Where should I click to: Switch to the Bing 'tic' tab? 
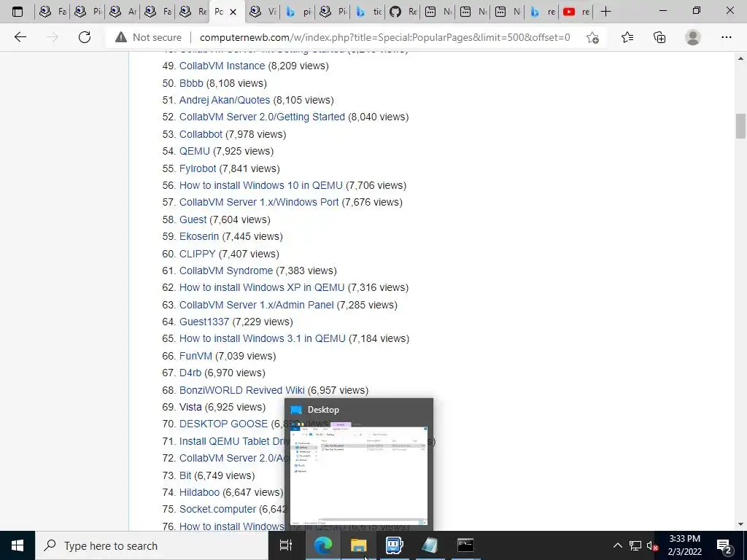pyautogui.click(x=368, y=12)
